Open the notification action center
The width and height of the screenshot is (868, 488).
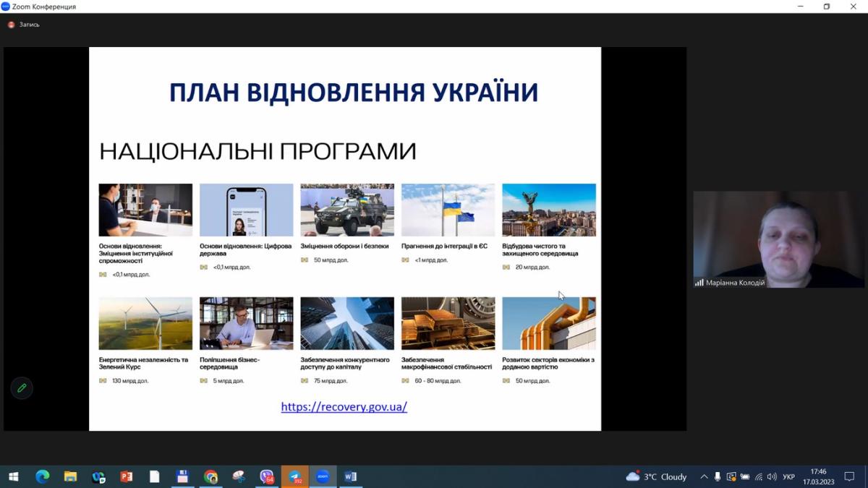point(850,476)
